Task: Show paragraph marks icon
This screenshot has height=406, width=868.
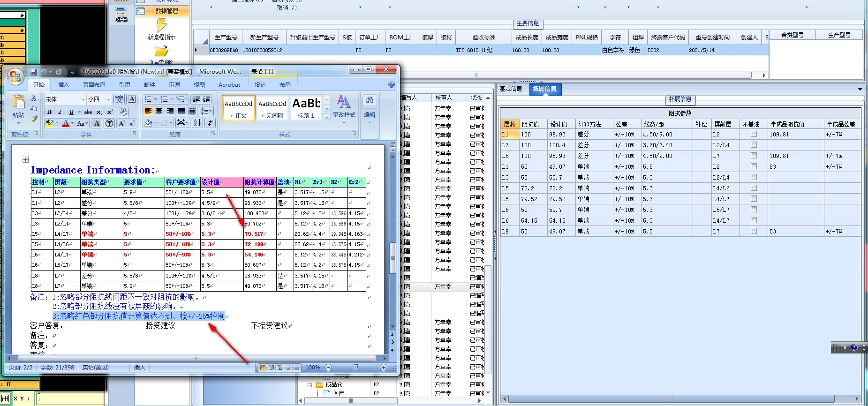Action: click(x=210, y=123)
